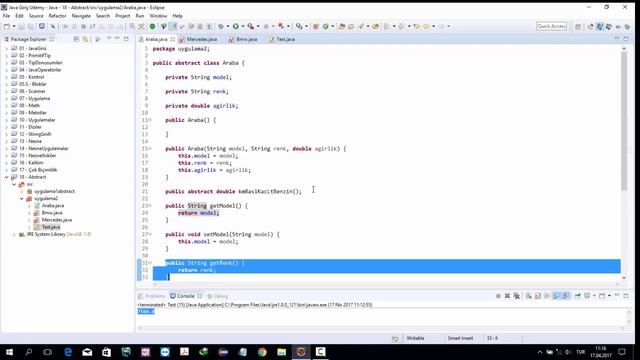The width and height of the screenshot is (640, 360).
Task: Collapse the 18 - Abstract project
Action: pyautogui.click(x=7, y=177)
